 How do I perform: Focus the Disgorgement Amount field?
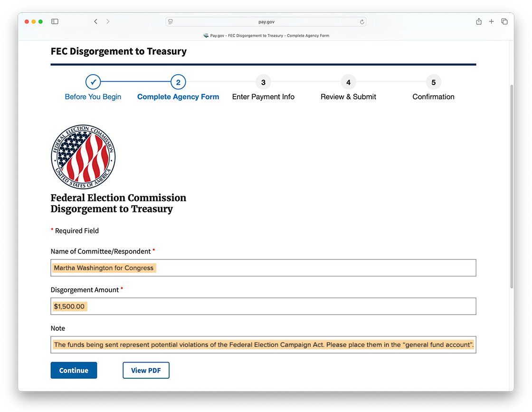[x=263, y=306]
